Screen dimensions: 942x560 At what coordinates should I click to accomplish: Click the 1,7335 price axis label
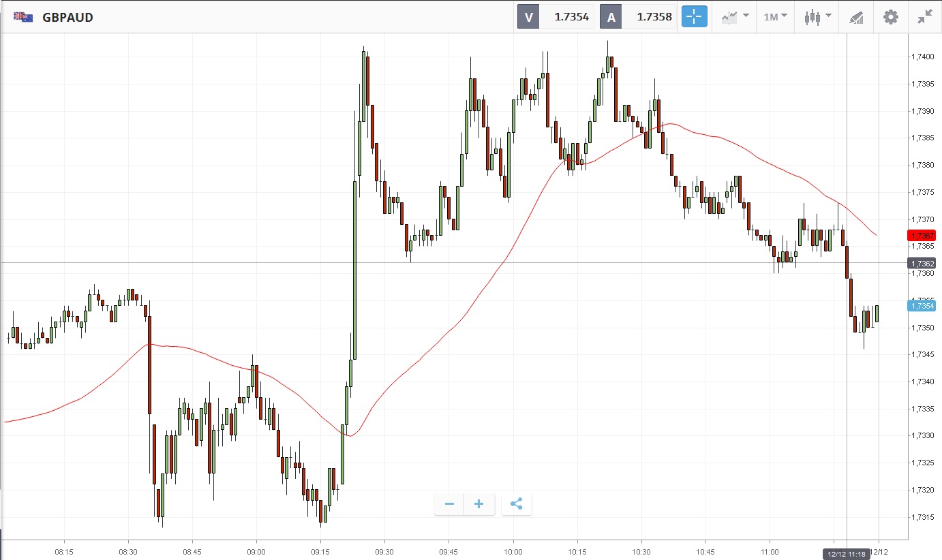pyautogui.click(x=922, y=409)
